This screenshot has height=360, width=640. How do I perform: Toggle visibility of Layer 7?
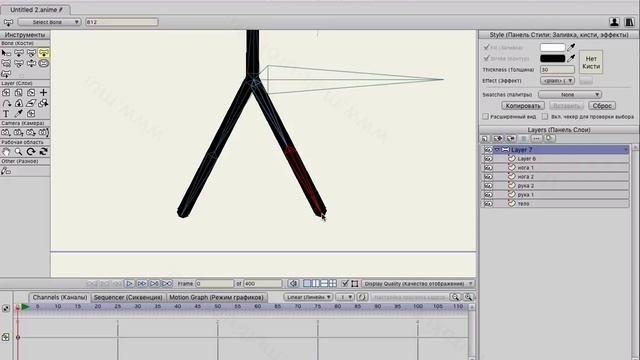click(488, 150)
